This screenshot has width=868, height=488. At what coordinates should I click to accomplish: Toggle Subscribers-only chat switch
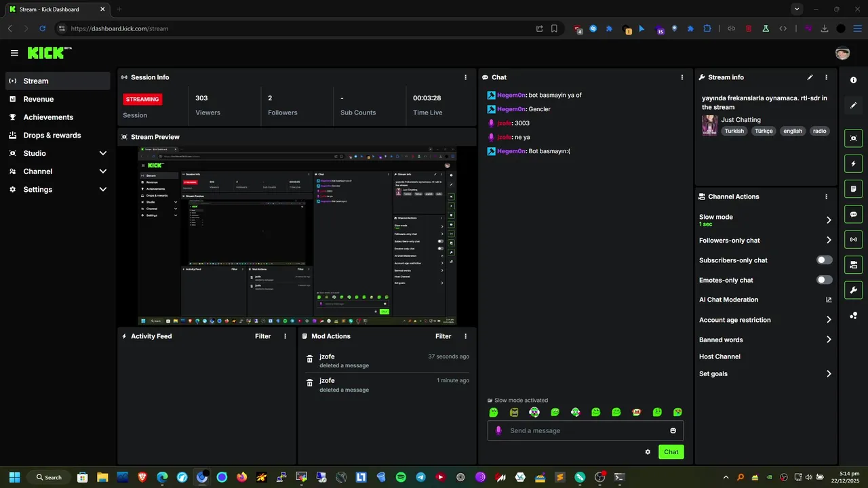pyautogui.click(x=825, y=260)
